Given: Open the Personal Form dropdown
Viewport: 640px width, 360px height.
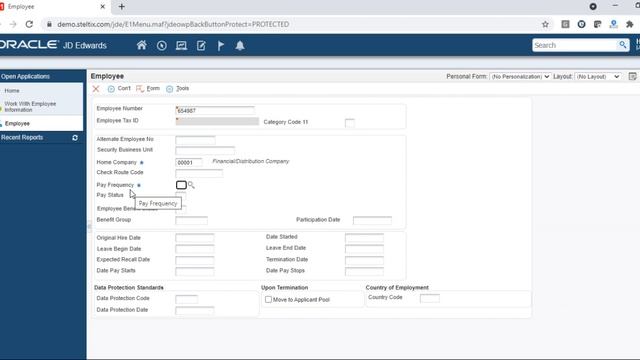Looking at the screenshot, I should coord(520,76).
